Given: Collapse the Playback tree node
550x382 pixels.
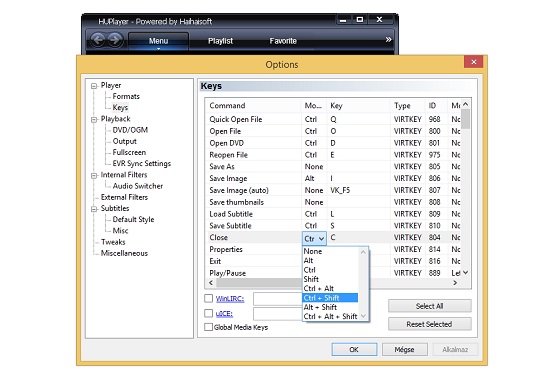Looking at the screenshot, I should (94, 119).
